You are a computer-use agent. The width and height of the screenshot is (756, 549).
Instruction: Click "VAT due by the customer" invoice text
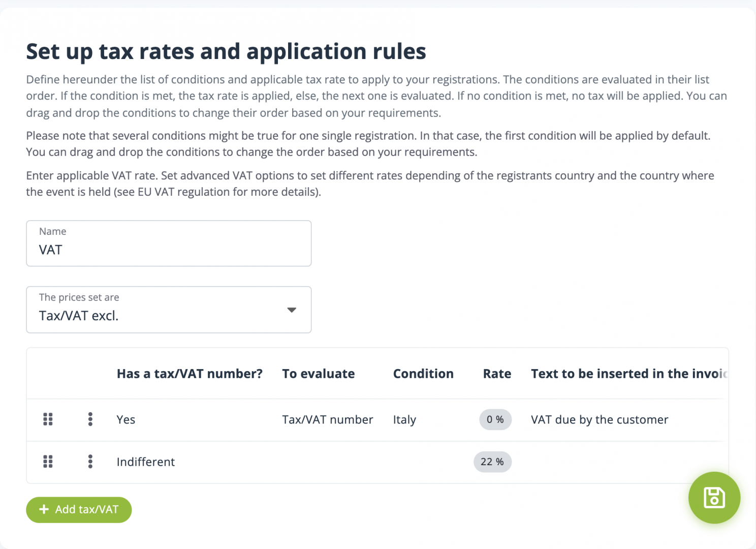coord(600,420)
